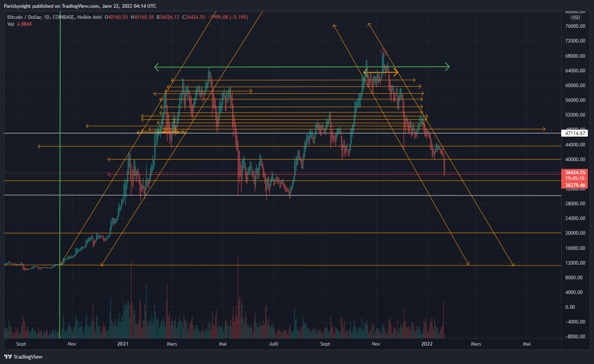Click the 16000.00 price axis label
The image size is (594, 364).
(575, 248)
